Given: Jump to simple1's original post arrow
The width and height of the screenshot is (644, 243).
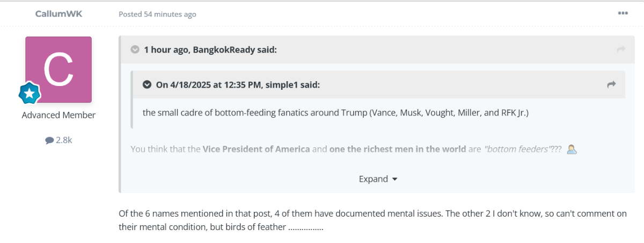Looking at the screenshot, I should coord(611,84).
